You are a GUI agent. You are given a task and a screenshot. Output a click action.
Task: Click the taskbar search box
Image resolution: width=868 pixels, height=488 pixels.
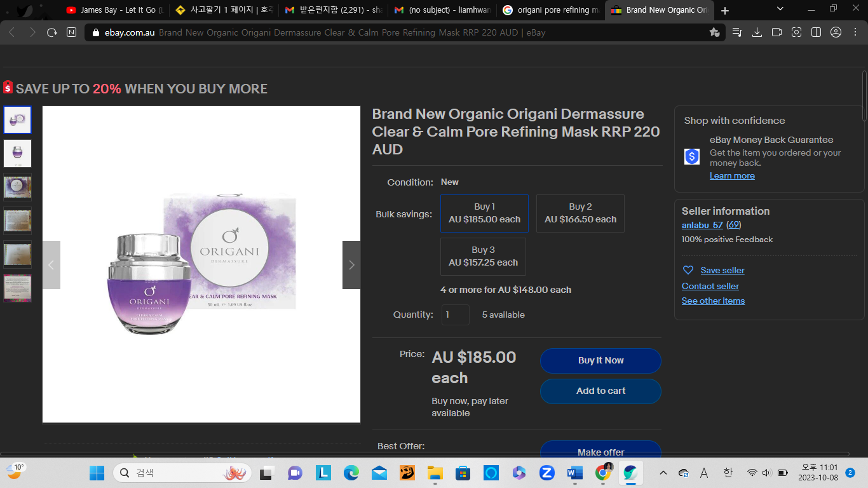[x=182, y=473]
